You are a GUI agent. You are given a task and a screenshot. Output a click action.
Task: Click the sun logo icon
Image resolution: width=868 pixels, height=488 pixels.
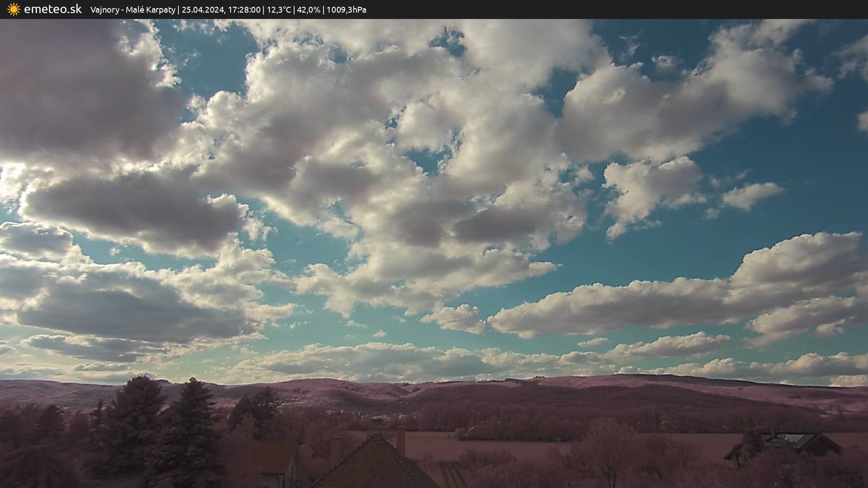[x=14, y=9]
